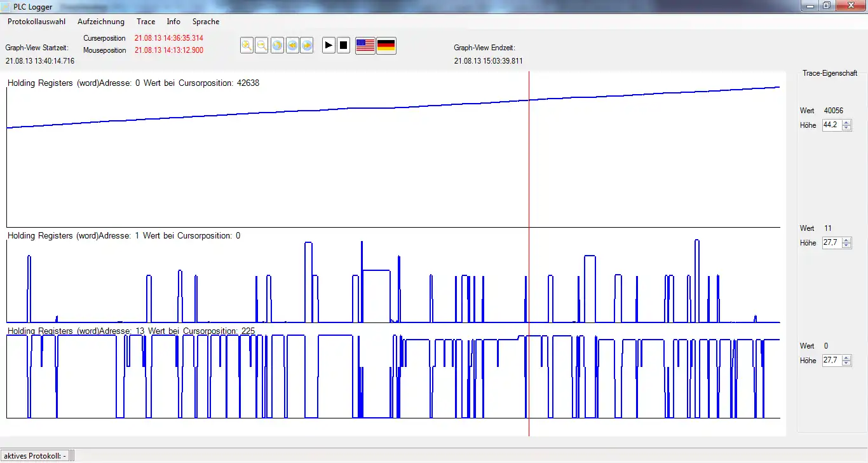The image size is (868, 463).
Task: Click the zoom out magnifier icon
Action: pyautogui.click(x=261, y=46)
